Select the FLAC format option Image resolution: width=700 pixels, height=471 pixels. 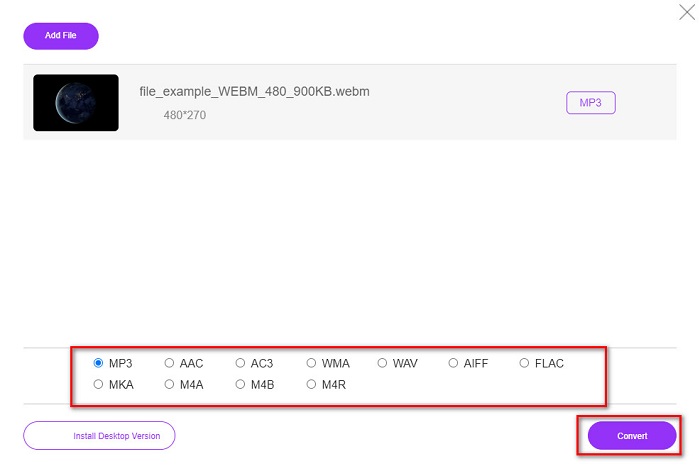point(525,363)
